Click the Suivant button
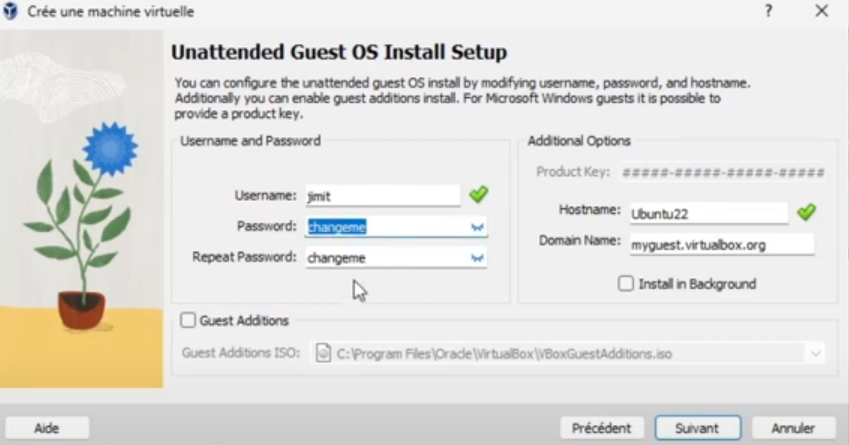The height and width of the screenshot is (445, 849). tap(697, 428)
